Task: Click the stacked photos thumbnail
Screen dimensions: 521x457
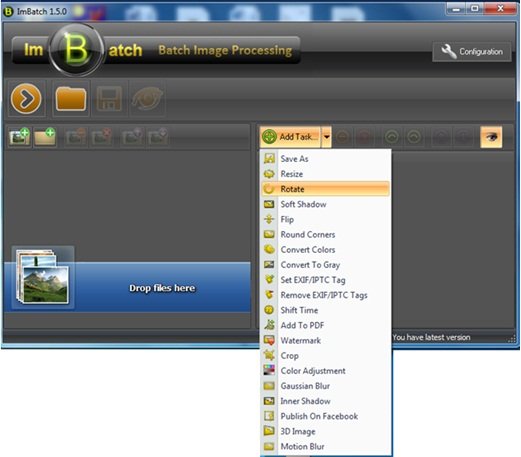Action: [43, 277]
